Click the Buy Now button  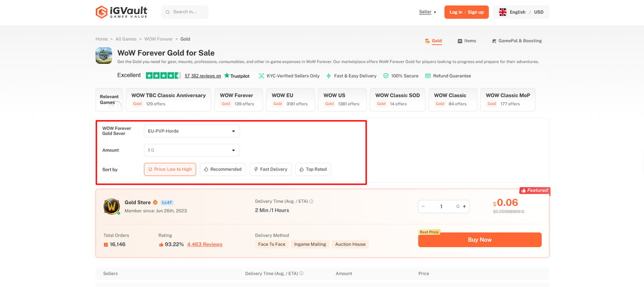pos(480,240)
